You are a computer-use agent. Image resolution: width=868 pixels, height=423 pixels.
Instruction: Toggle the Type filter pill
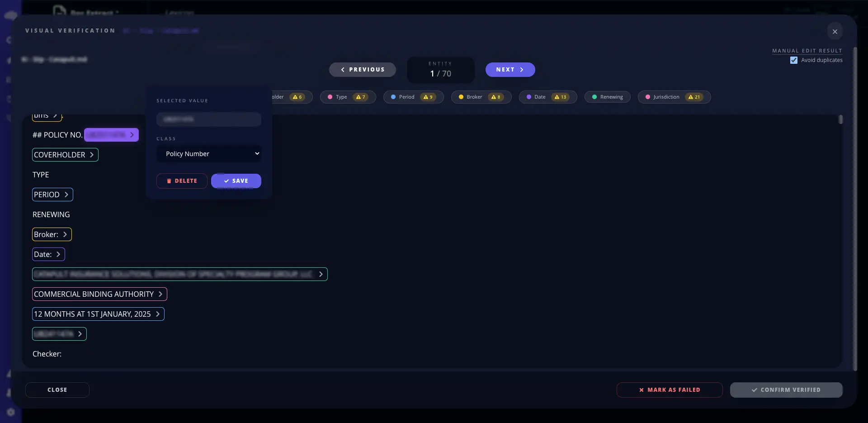point(348,97)
